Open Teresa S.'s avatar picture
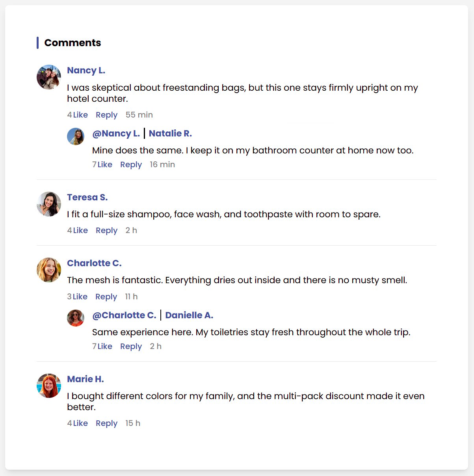 [49, 204]
